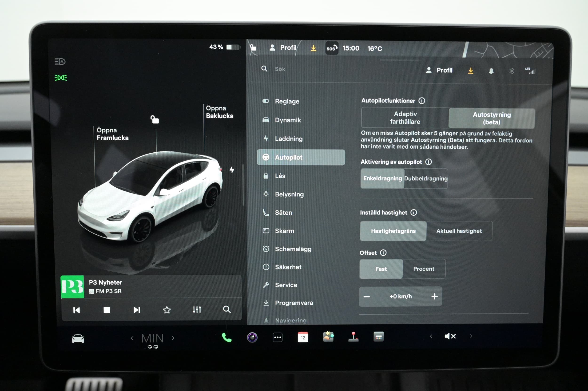Raise volume with right chevron

pyautogui.click(x=471, y=336)
